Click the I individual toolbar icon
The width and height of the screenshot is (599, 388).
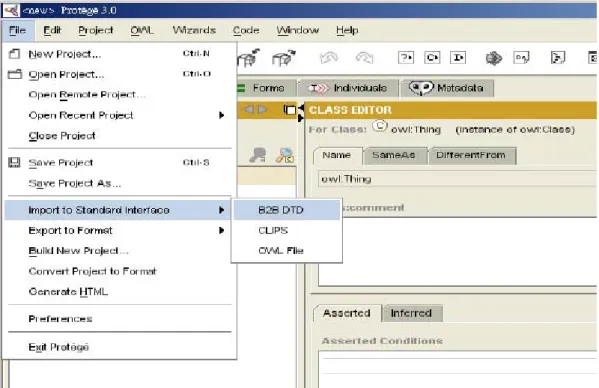tap(458, 58)
